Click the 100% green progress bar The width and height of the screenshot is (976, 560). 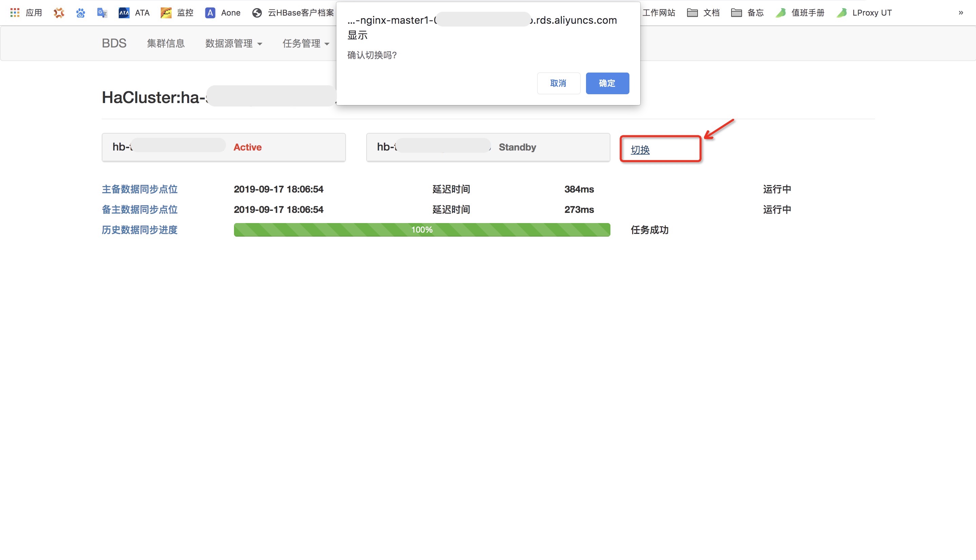click(x=422, y=229)
